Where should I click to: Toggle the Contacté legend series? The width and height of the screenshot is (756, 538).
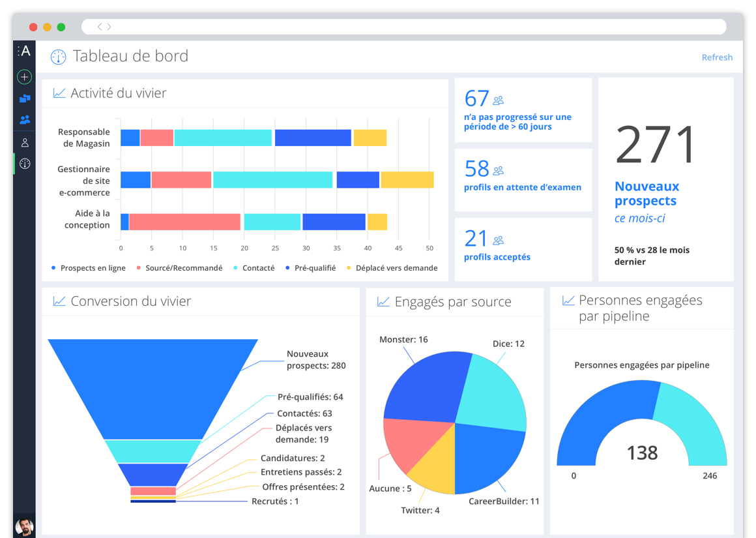tap(254, 268)
